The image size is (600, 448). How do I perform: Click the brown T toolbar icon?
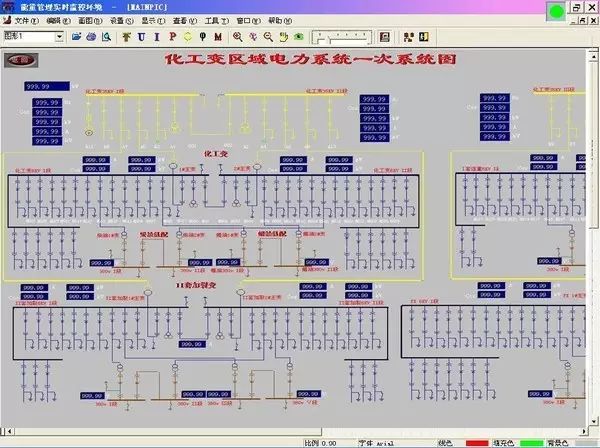126,37
